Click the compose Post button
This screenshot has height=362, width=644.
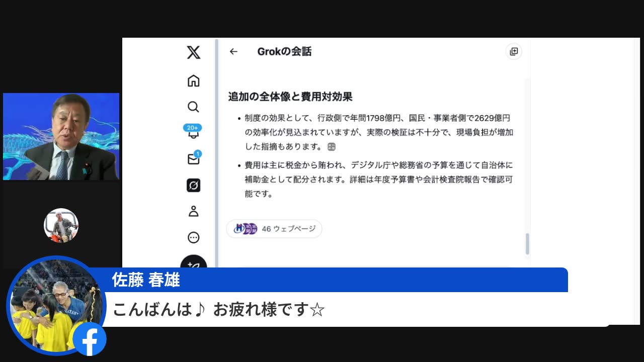tap(194, 262)
